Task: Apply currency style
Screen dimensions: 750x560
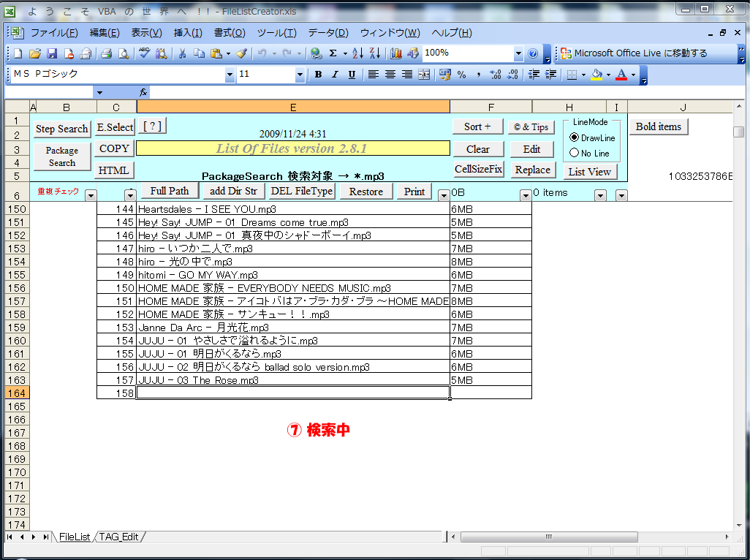Action: point(445,75)
